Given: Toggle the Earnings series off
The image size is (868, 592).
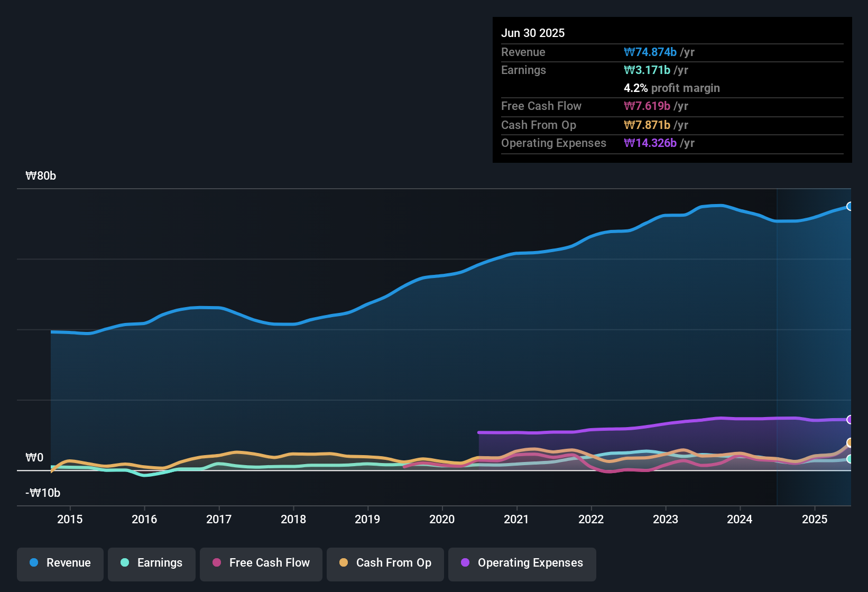Looking at the screenshot, I should pos(151,563).
